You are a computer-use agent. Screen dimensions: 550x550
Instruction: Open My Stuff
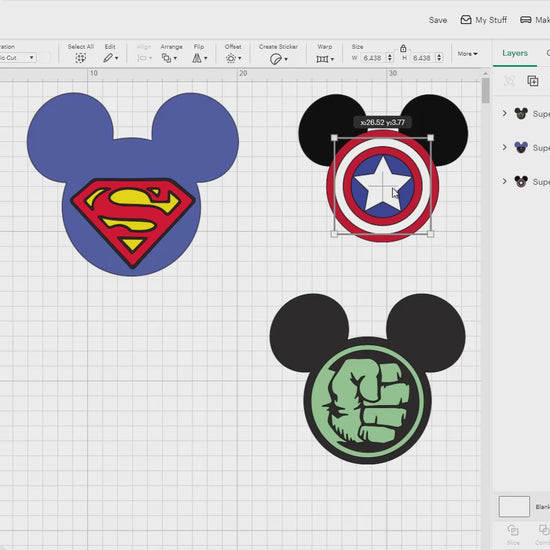pyautogui.click(x=484, y=20)
